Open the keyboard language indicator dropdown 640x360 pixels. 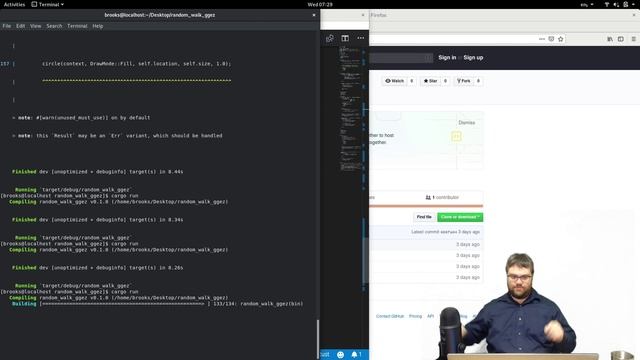[x=587, y=4]
